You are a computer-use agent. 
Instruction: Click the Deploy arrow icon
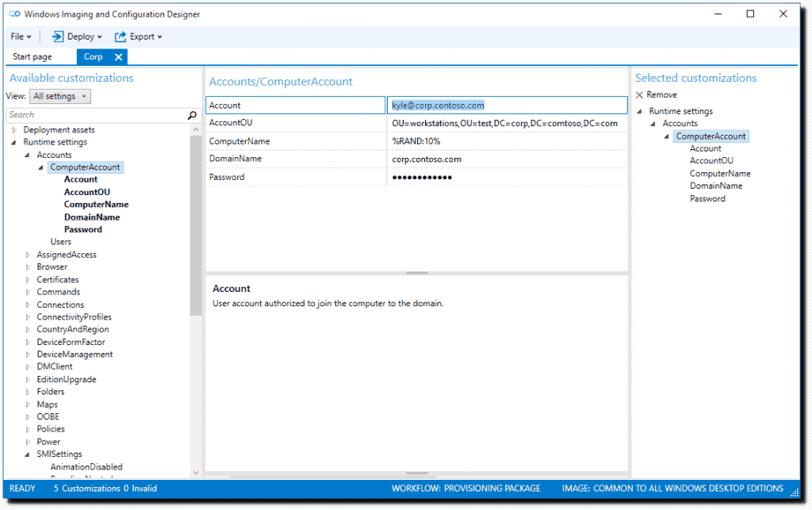[58, 36]
